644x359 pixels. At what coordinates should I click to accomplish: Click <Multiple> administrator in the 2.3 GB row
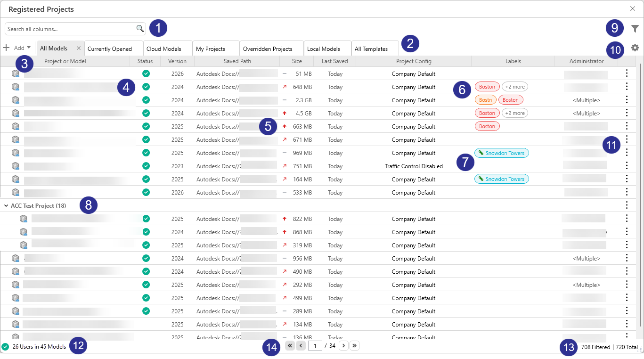click(587, 100)
